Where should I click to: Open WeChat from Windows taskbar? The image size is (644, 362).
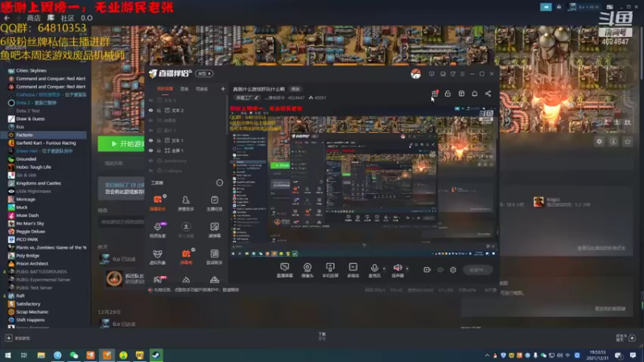pyautogui.click(x=74, y=355)
